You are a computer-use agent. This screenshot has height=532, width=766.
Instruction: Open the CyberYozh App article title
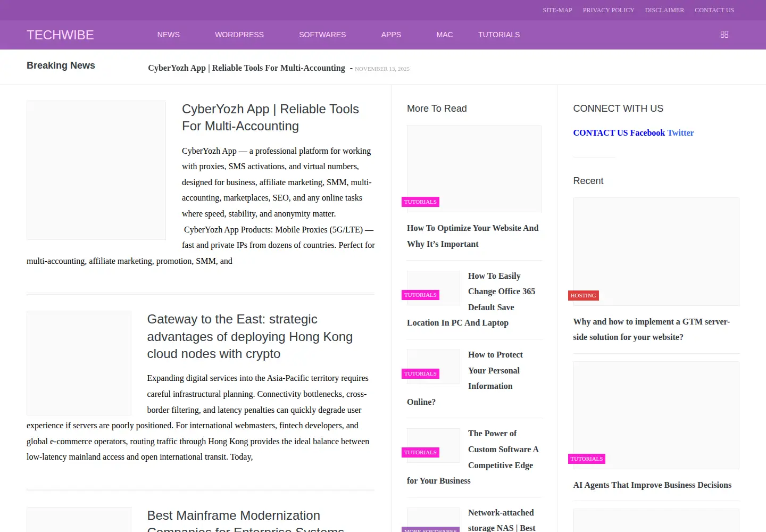[270, 118]
